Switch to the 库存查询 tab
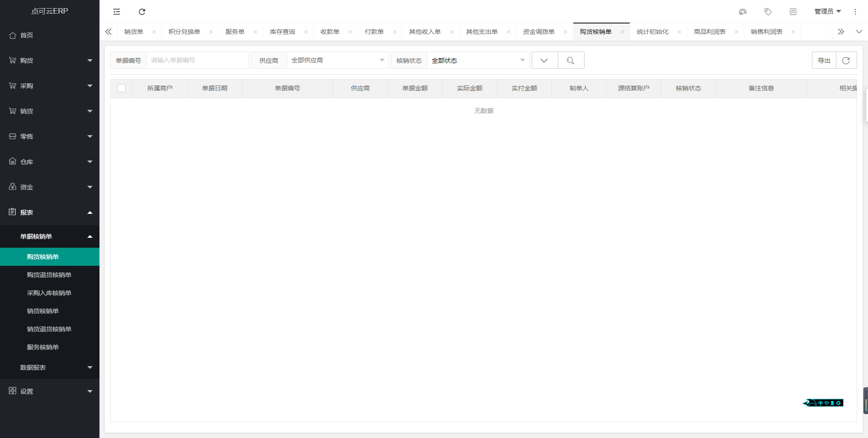This screenshot has height=438, width=868. coord(283,32)
